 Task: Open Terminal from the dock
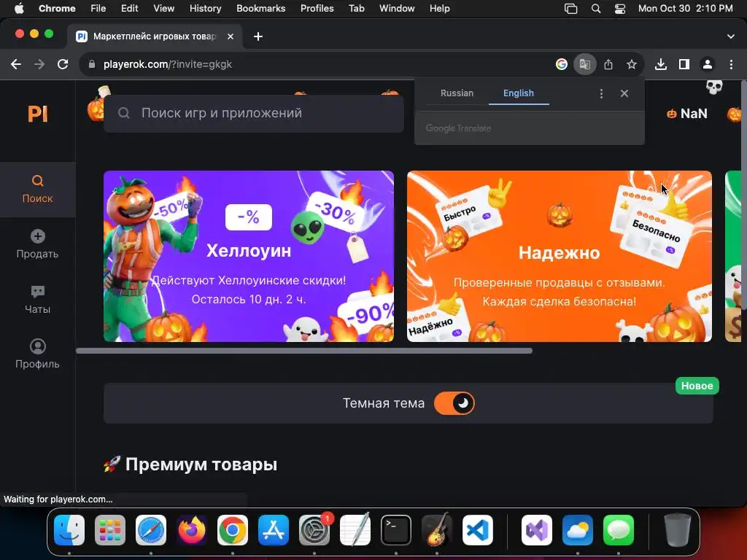click(x=396, y=530)
